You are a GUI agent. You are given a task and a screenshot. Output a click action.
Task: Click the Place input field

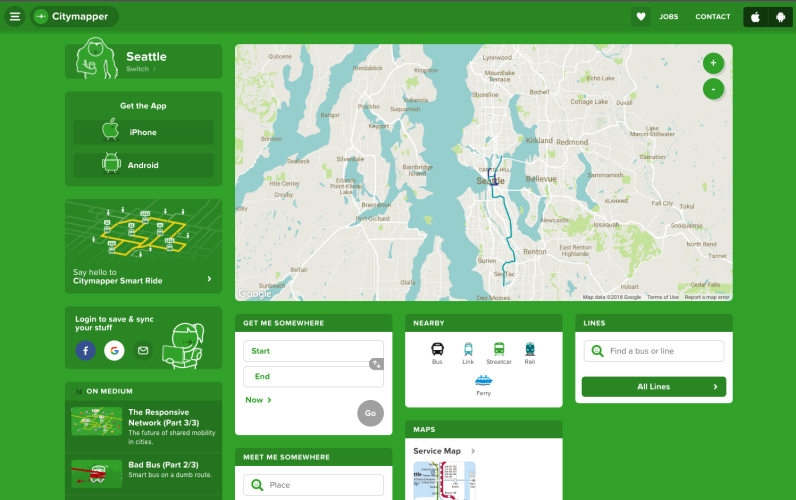(313, 485)
